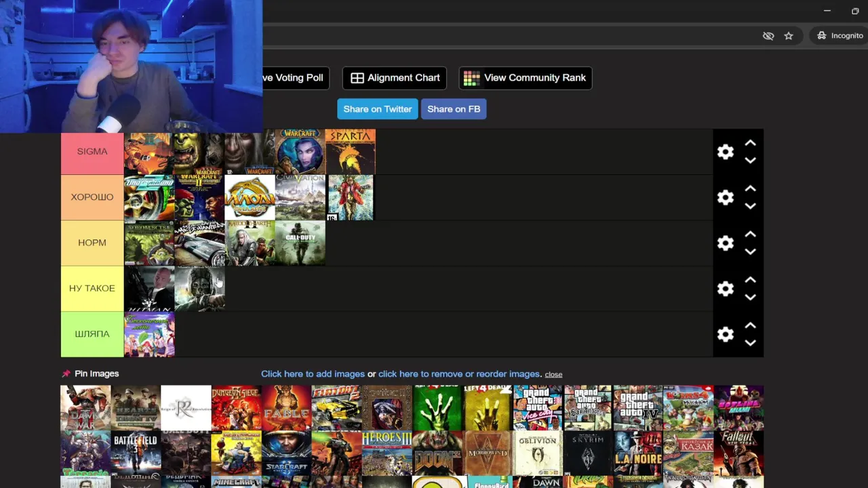
Task: Select NFS Underground 2 cover
Action: 149,197
